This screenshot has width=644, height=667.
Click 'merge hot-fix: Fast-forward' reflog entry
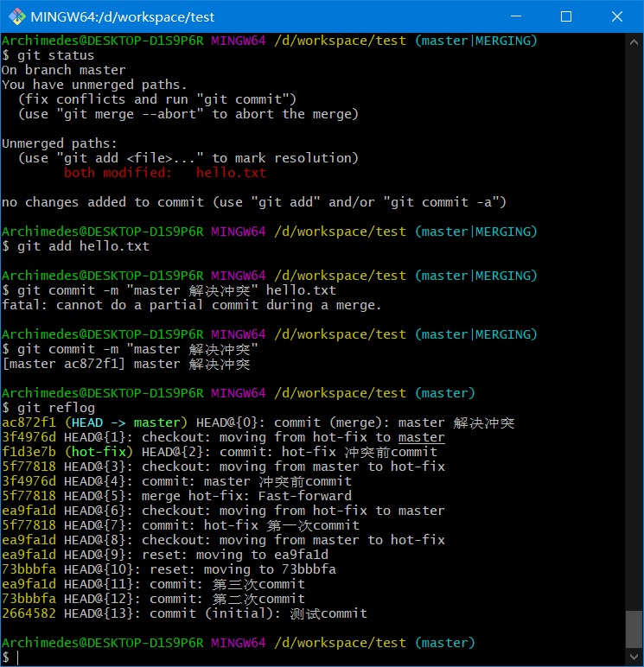[246, 496]
